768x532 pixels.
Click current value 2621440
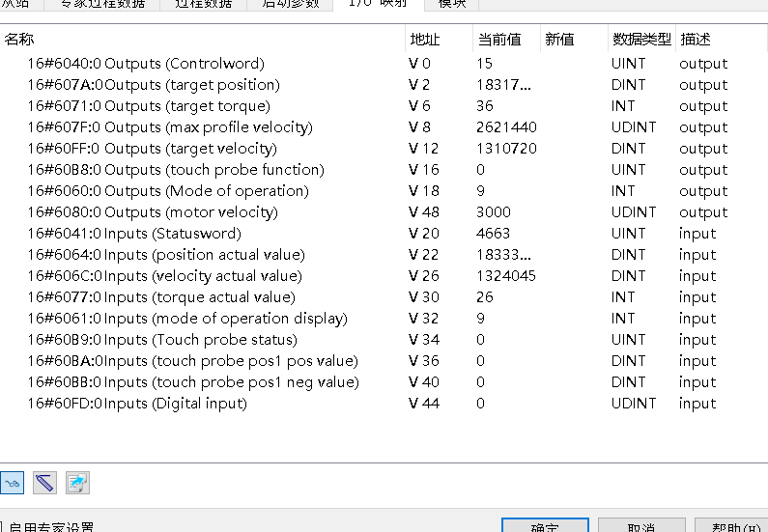(506, 127)
